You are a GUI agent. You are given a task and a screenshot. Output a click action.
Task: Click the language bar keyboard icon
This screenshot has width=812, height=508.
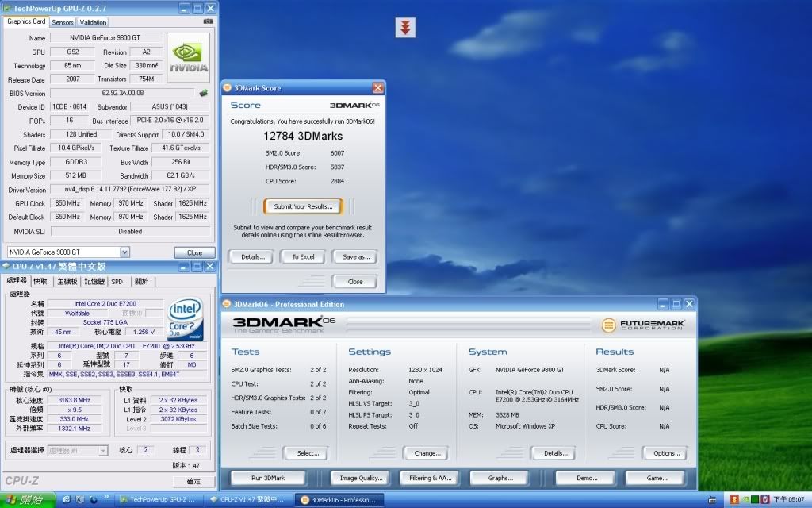tap(713, 500)
